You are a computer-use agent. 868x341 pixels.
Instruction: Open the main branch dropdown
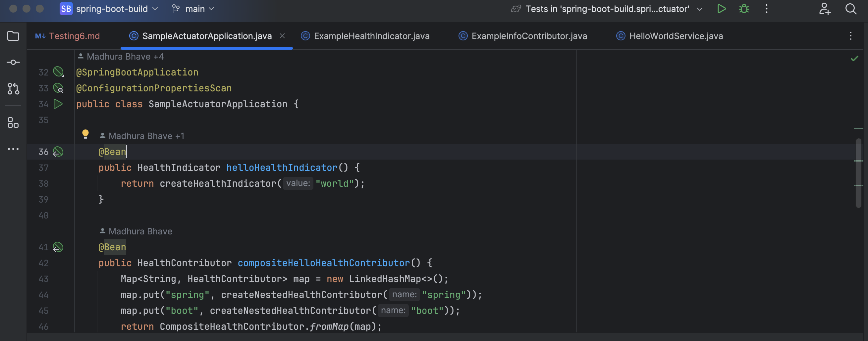tap(193, 9)
